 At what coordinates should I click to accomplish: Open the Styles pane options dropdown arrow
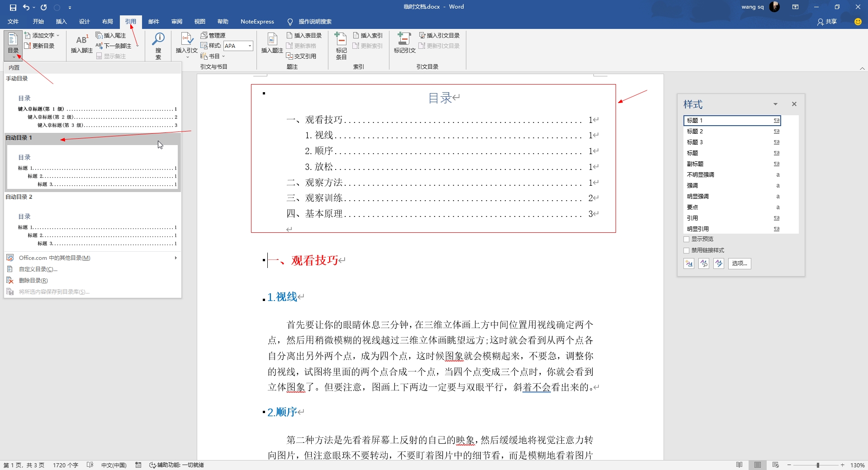775,104
